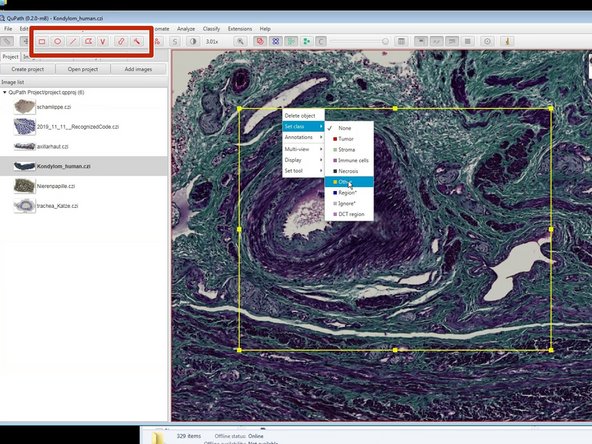The width and height of the screenshot is (592, 444).
Task: Click the folder icon in Explorer window
Action: (159, 437)
